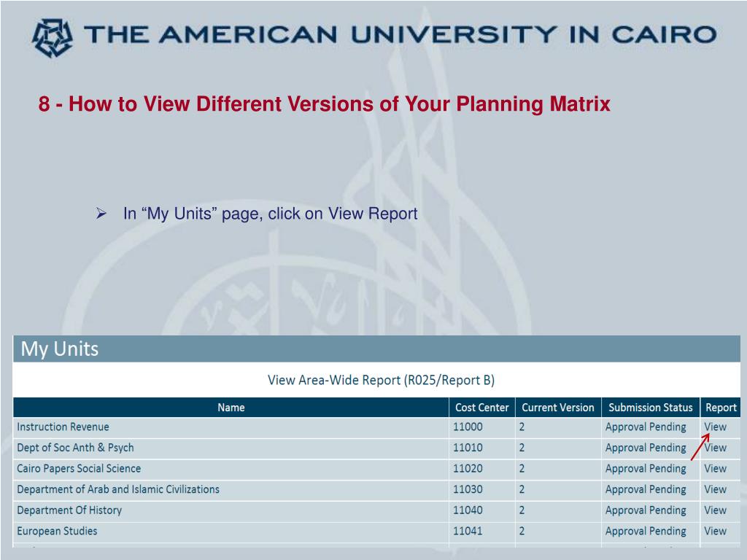Open View report for Instruction Revenue

(x=715, y=427)
